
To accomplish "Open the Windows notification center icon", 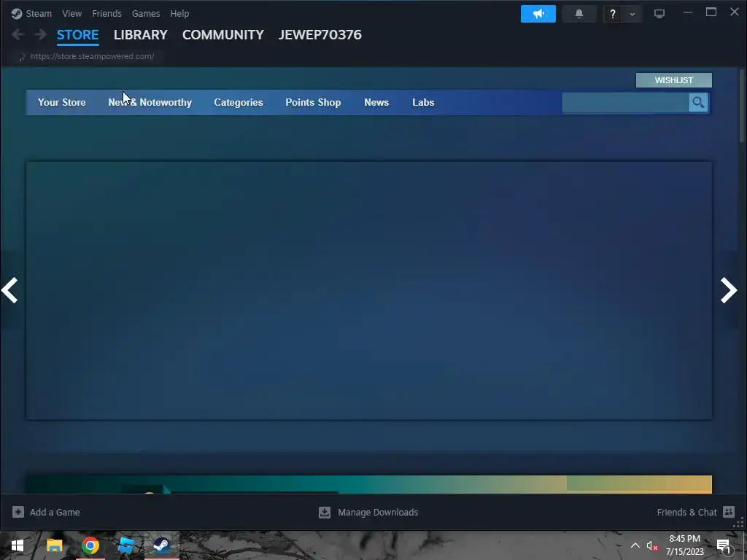I will point(724,546).
